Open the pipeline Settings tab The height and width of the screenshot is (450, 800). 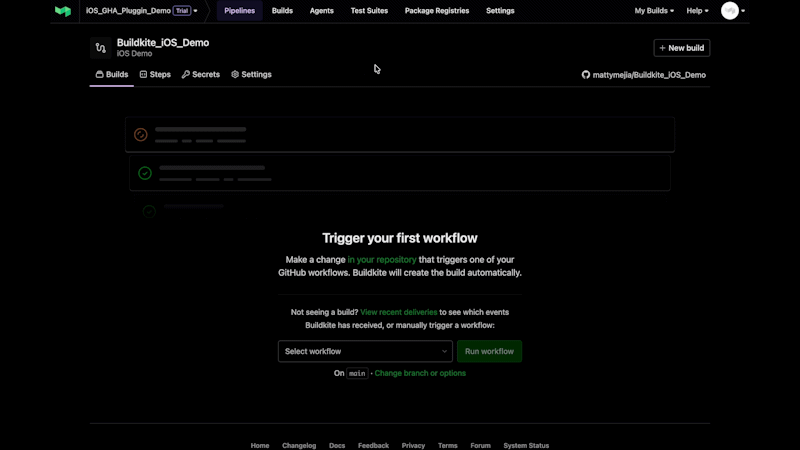point(251,74)
